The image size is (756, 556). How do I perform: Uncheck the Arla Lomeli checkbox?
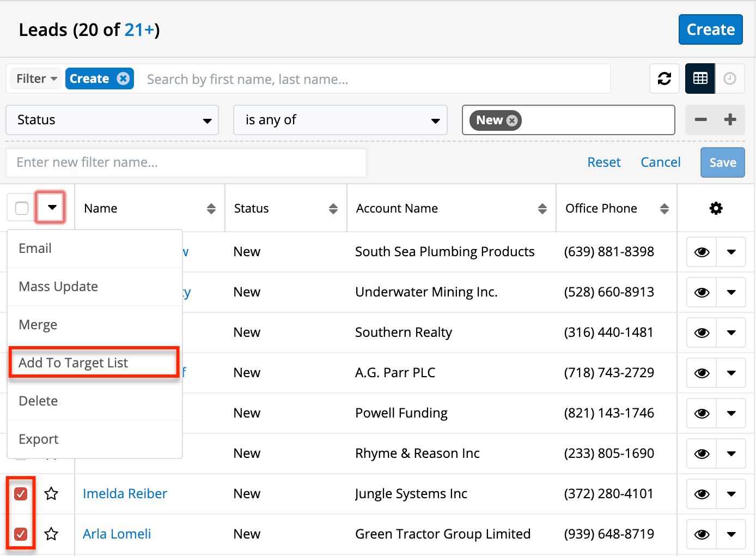pos(21,534)
